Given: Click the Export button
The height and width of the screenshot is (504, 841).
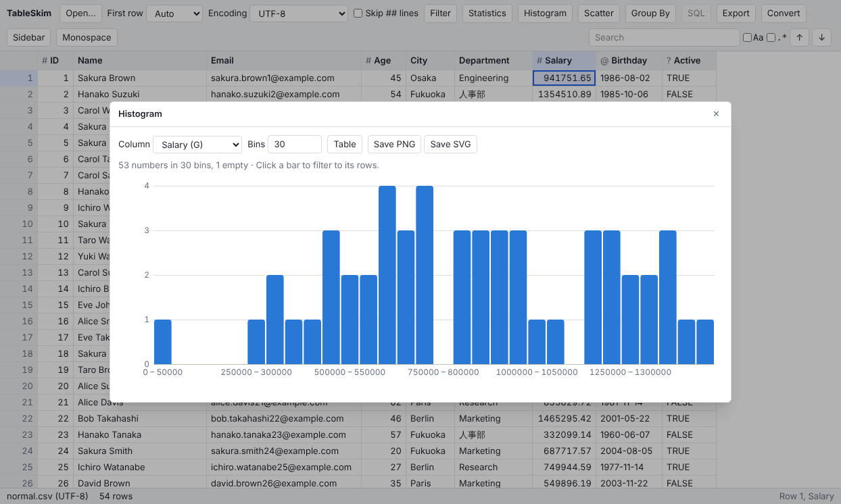Looking at the screenshot, I should (736, 14).
